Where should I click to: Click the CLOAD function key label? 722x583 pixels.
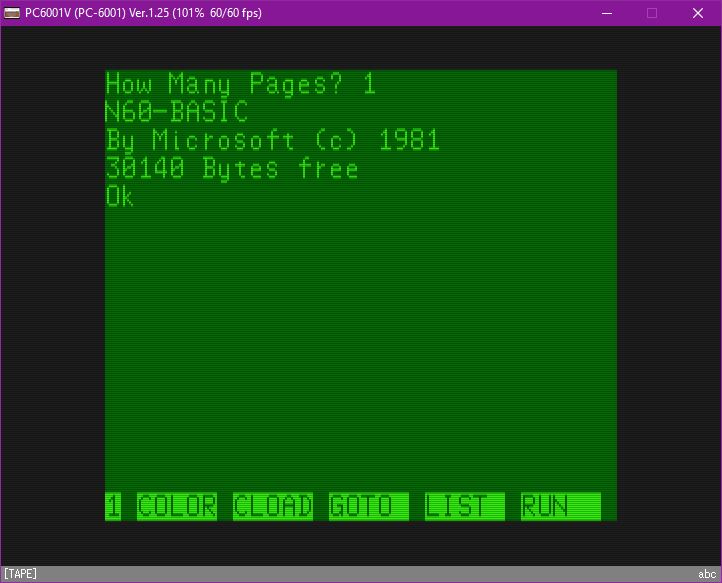(273, 506)
